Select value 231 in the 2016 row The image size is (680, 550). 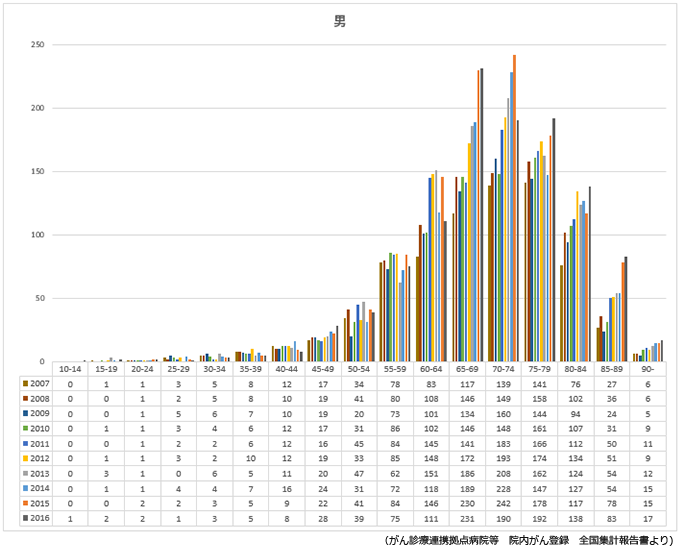(x=468, y=518)
